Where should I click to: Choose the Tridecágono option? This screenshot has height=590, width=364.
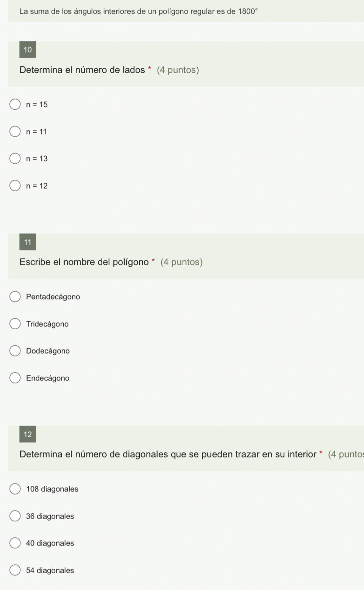click(15, 324)
